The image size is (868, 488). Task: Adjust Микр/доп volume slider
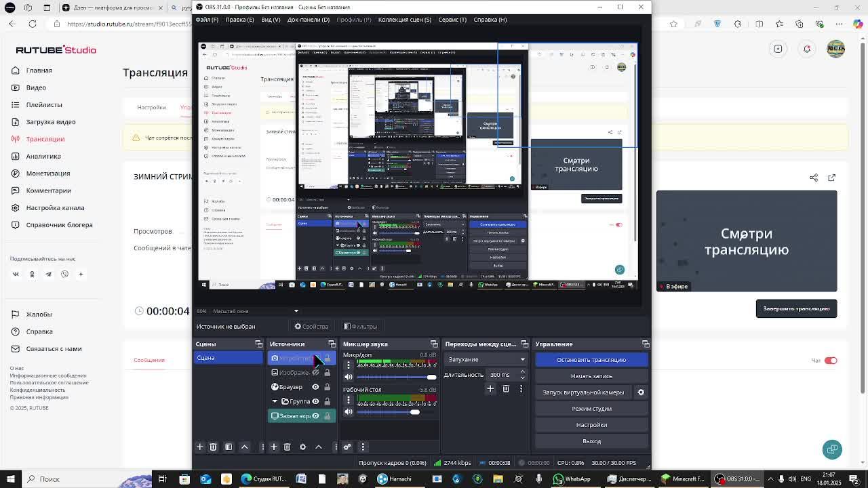397,377
